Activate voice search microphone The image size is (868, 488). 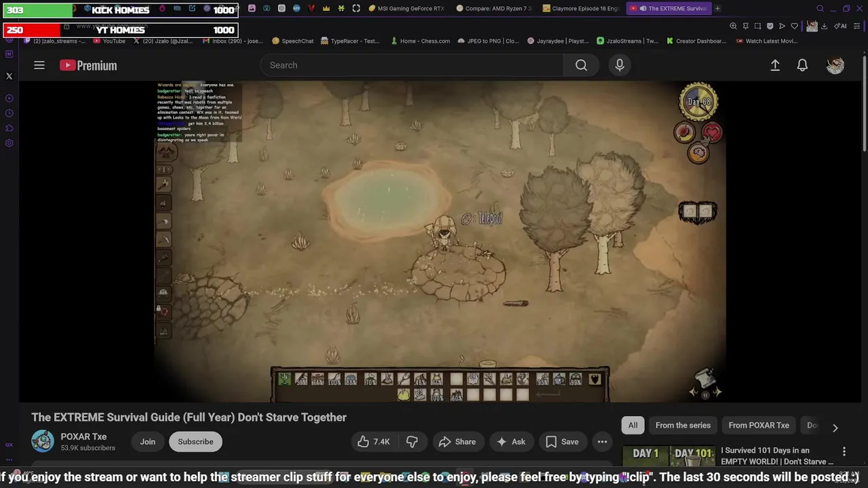coord(619,65)
